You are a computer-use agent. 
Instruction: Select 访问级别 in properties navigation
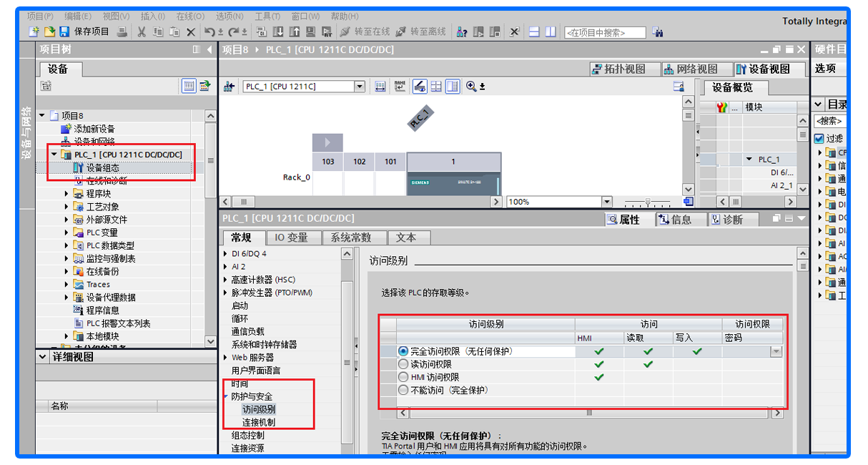pos(259,409)
